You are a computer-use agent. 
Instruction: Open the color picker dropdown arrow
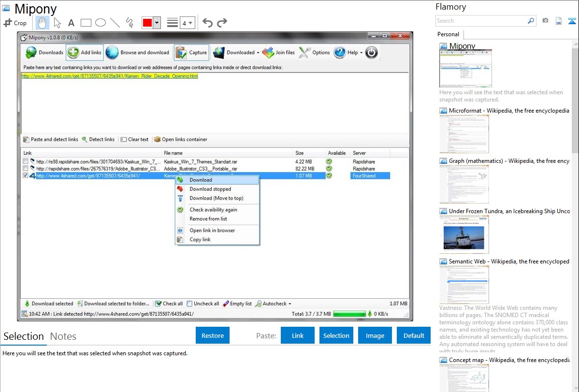coord(157,23)
